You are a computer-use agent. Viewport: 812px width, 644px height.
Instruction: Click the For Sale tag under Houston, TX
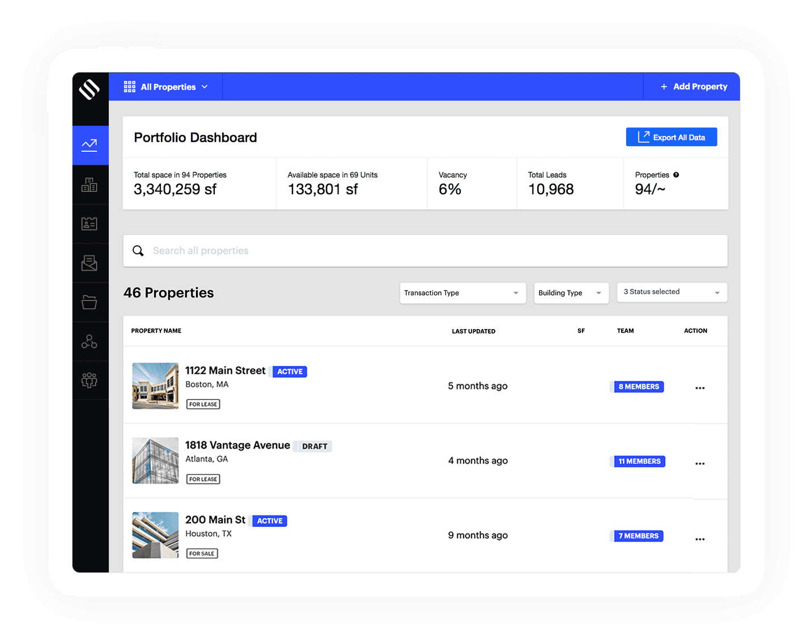(x=202, y=553)
